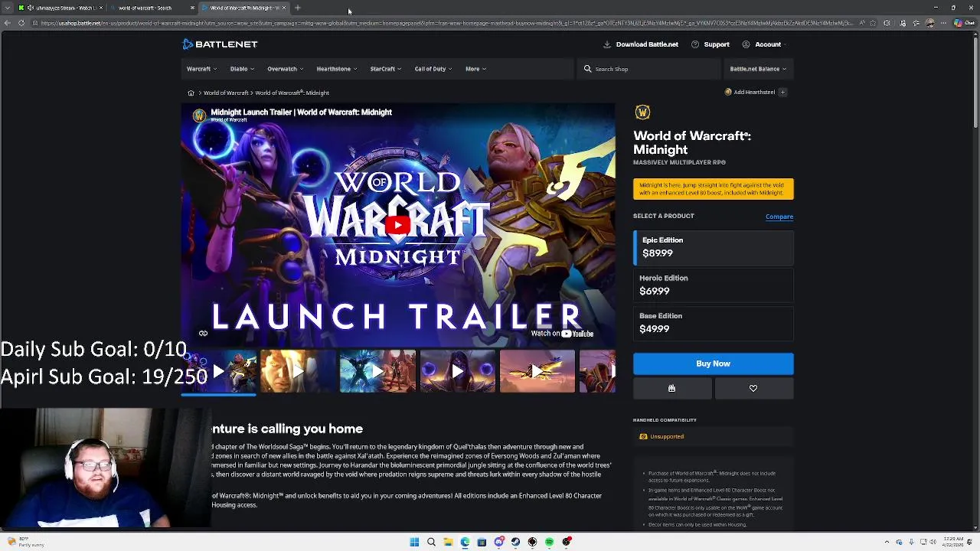The height and width of the screenshot is (551, 980).
Task: Expand the Battle.net Balance dropdown
Action: tap(758, 69)
